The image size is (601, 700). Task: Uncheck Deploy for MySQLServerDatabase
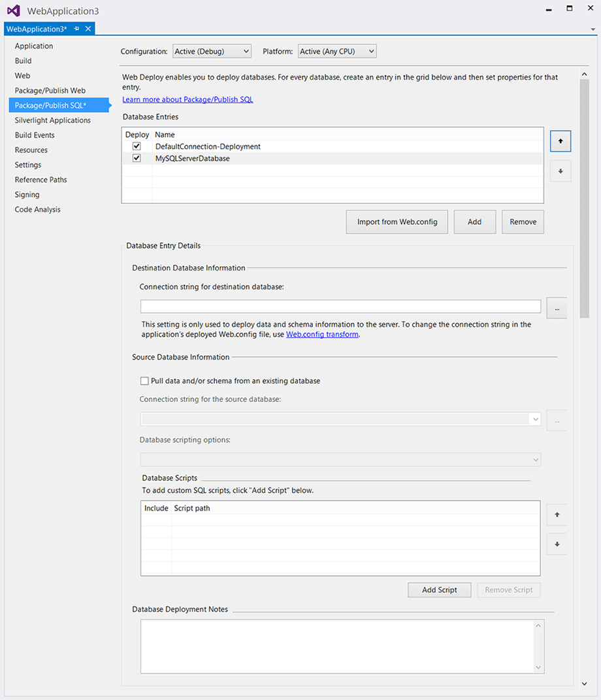coord(137,158)
